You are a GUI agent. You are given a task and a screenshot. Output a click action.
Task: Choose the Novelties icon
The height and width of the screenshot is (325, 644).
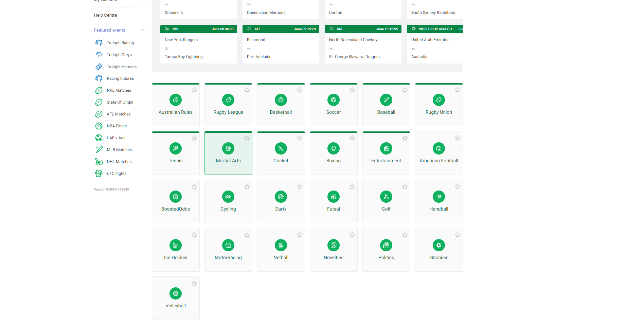(334, 245)
